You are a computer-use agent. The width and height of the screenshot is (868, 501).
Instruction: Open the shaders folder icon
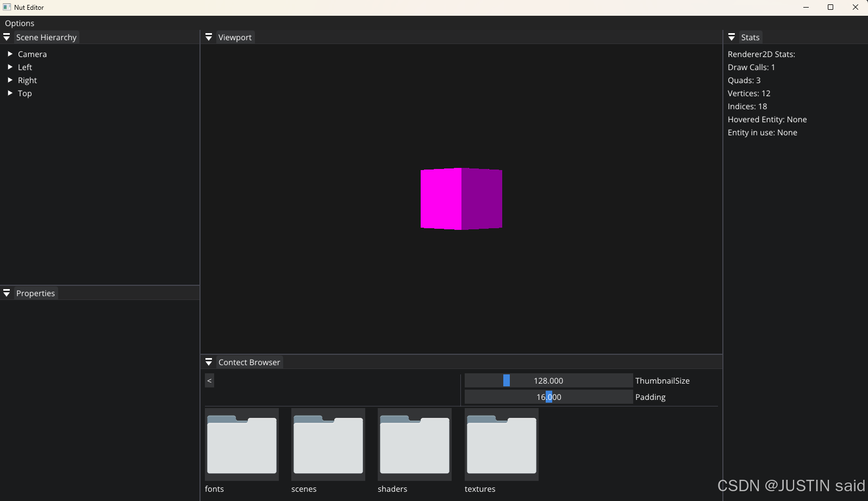click(x=415, y=444)
